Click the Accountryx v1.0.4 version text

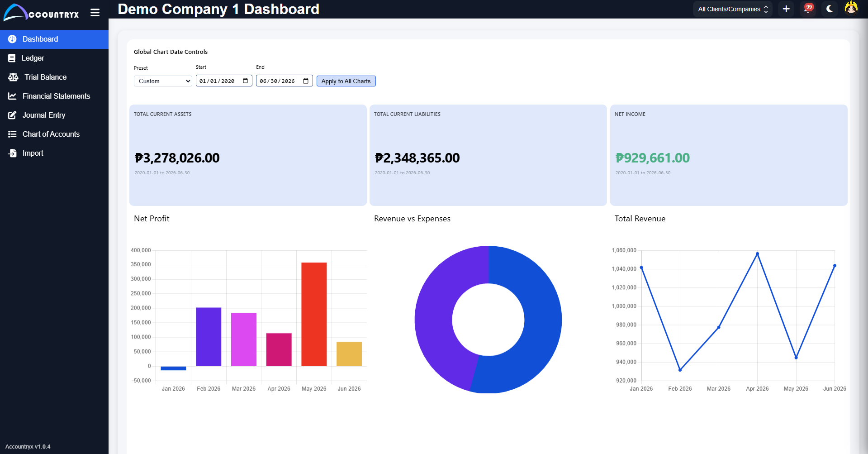(28, 447)
